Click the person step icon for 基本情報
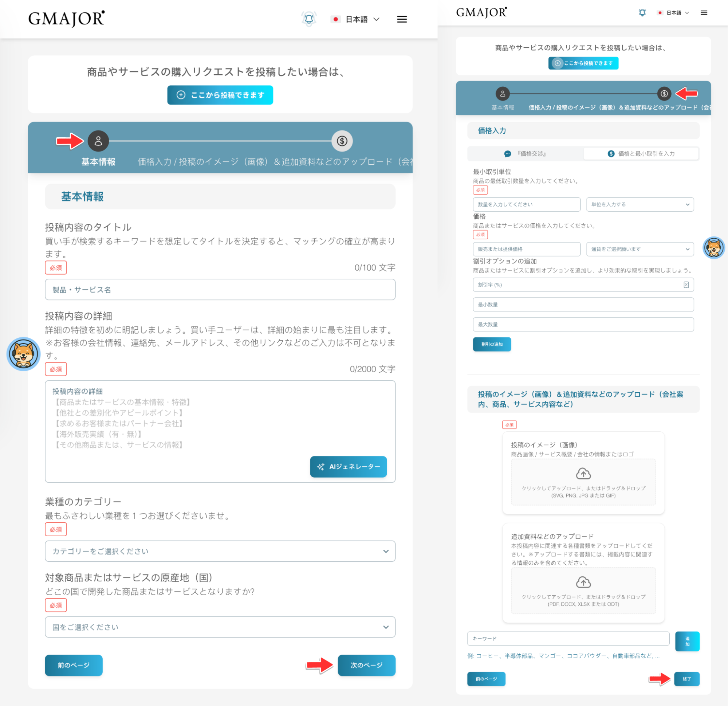Screen dimensions: 728x706 pos(98,141)
